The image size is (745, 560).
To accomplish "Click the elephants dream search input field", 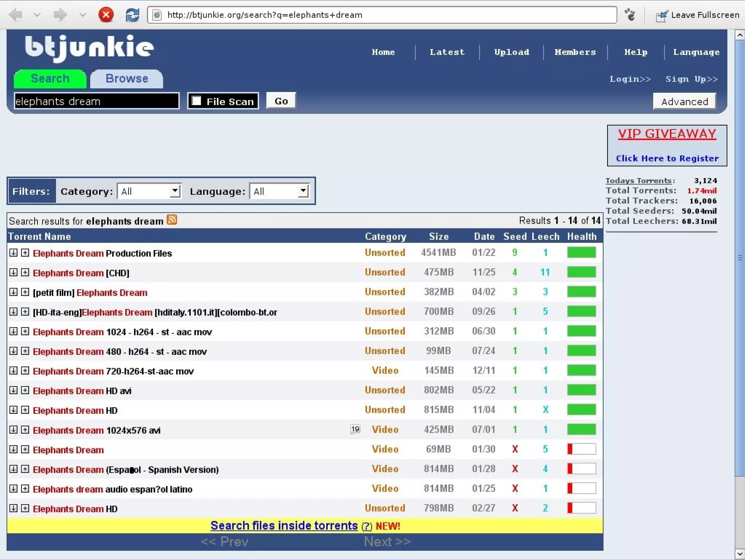I will click(96, 101).
